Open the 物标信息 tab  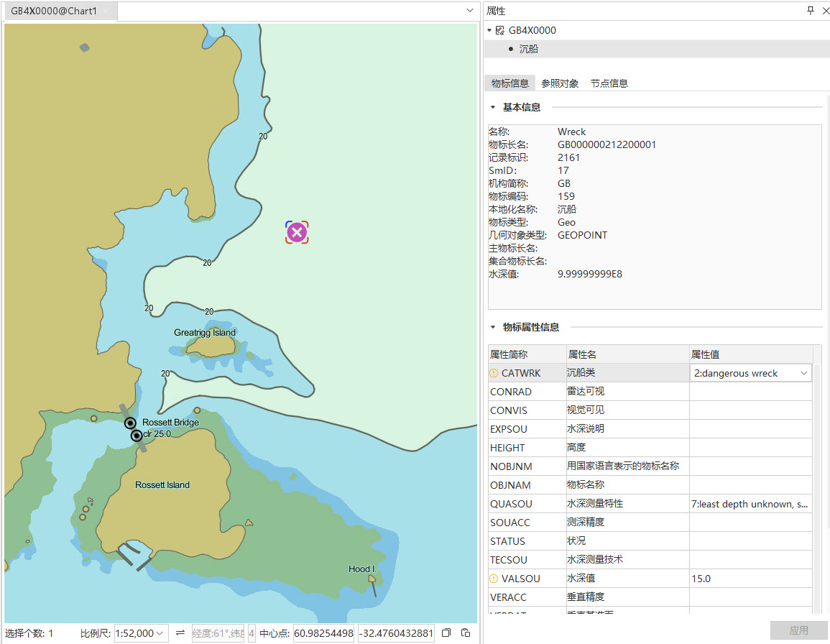point(509,83)
